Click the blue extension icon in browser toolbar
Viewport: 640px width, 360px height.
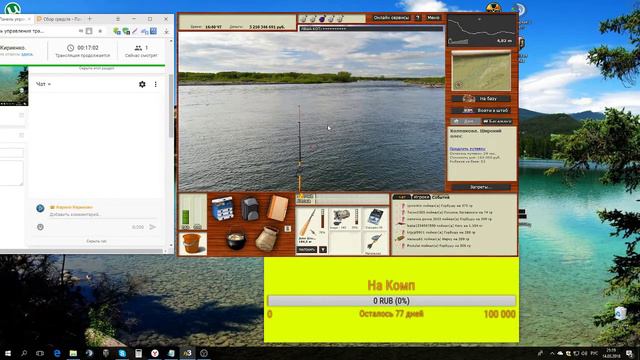click(153, 31)
